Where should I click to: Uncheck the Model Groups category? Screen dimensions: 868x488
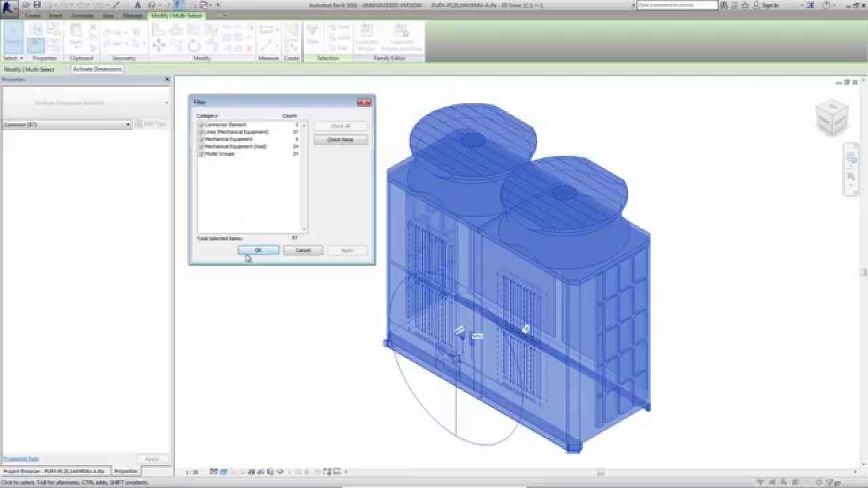coord(201,154)
